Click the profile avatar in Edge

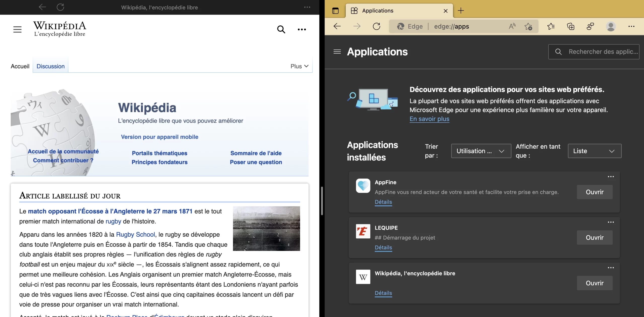coord(611,26)
